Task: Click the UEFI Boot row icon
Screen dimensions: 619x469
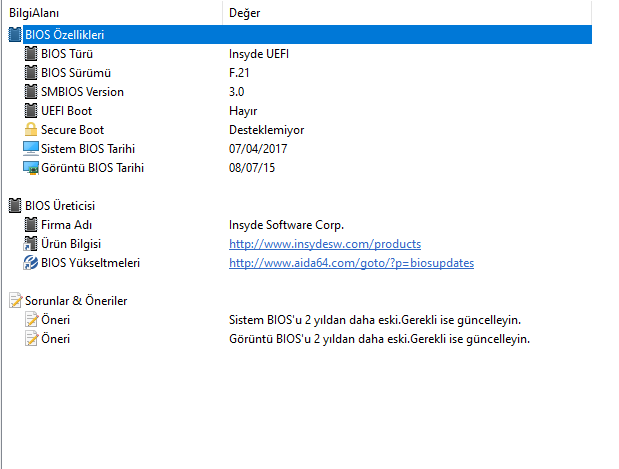Action: click(x=31, y=111)
